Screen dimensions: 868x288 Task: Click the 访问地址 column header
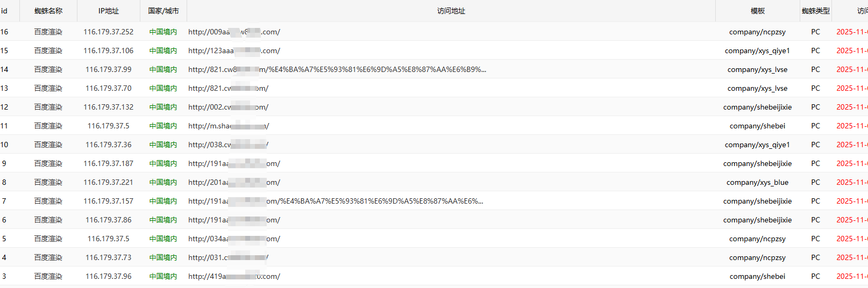tap(451, 11)
